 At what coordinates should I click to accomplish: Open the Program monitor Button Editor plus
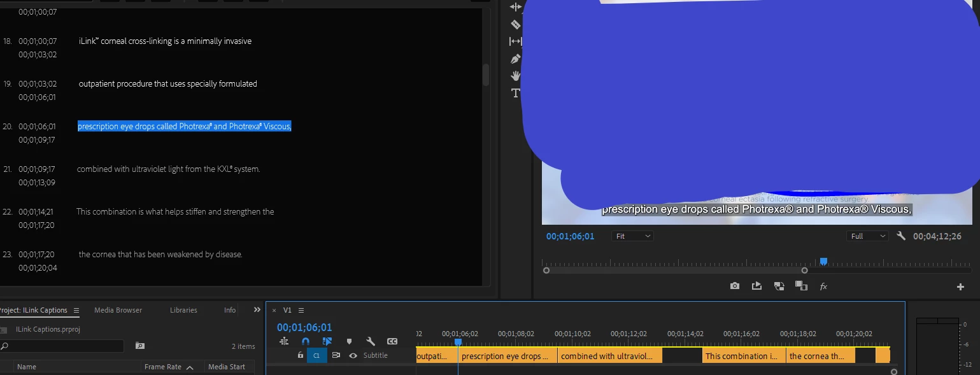961,287
